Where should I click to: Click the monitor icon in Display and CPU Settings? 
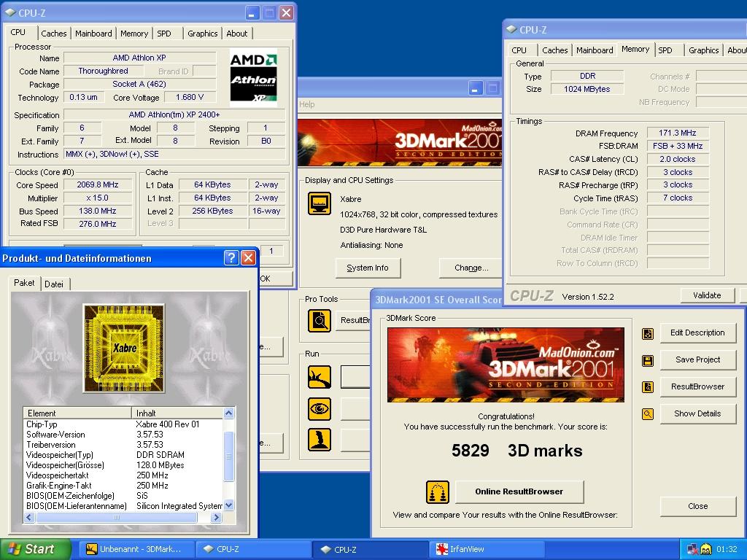[320, 203]
